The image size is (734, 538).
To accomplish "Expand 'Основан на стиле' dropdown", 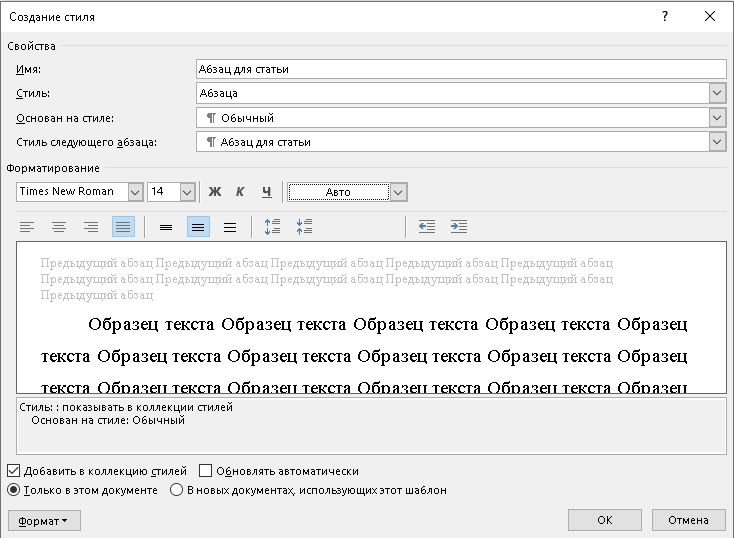I will pyautogui.click(x=717, y=118).
